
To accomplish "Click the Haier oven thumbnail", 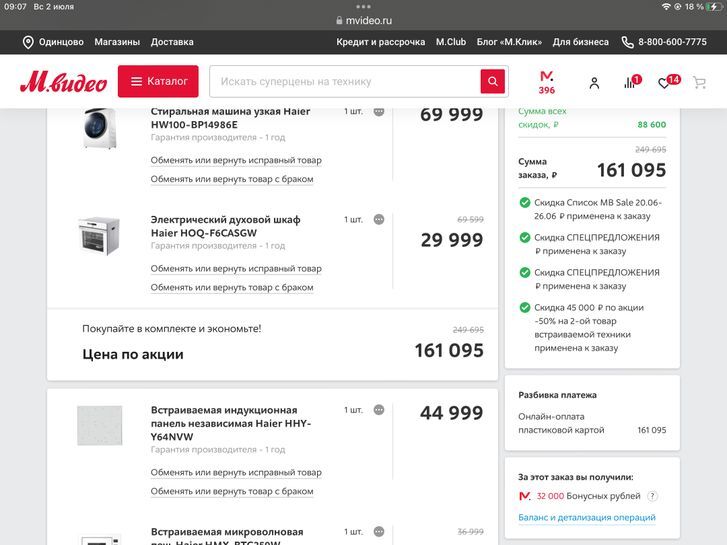I will (x=99, y=236).
